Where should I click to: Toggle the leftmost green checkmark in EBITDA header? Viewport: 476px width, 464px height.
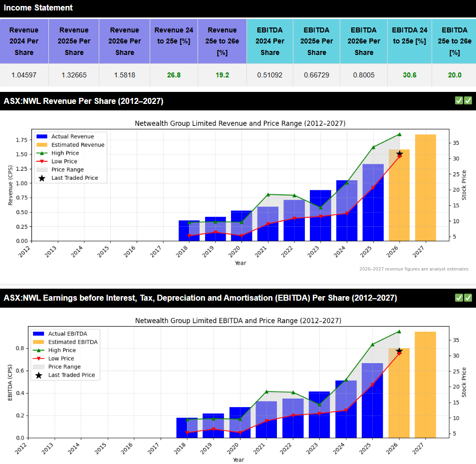tap(459, 298)
